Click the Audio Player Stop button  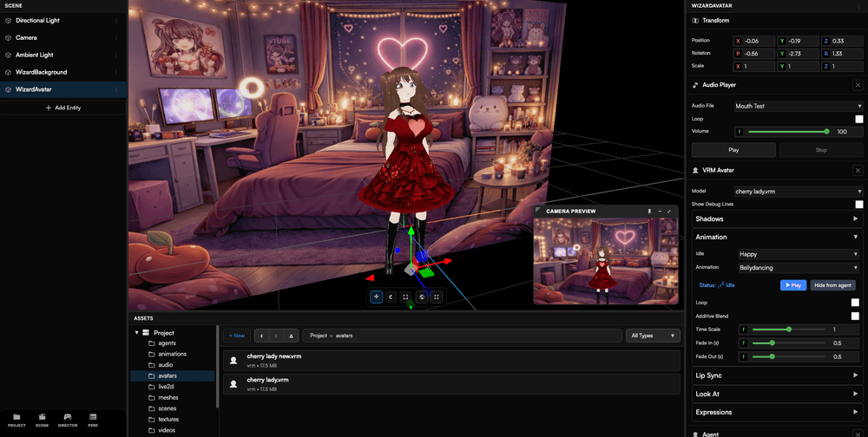coord(821,150)
